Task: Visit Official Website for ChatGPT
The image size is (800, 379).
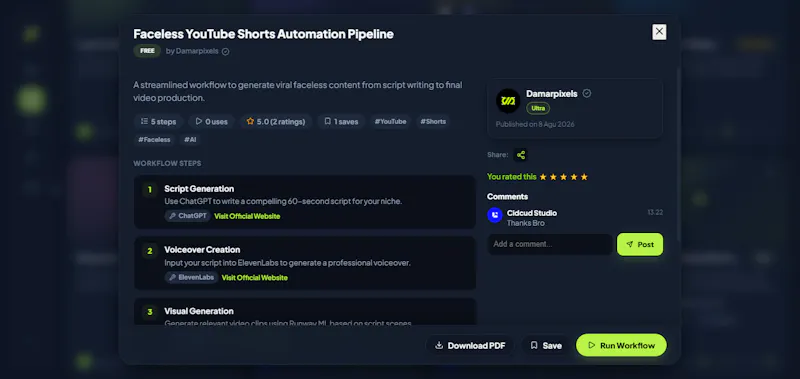Action: 247,216
